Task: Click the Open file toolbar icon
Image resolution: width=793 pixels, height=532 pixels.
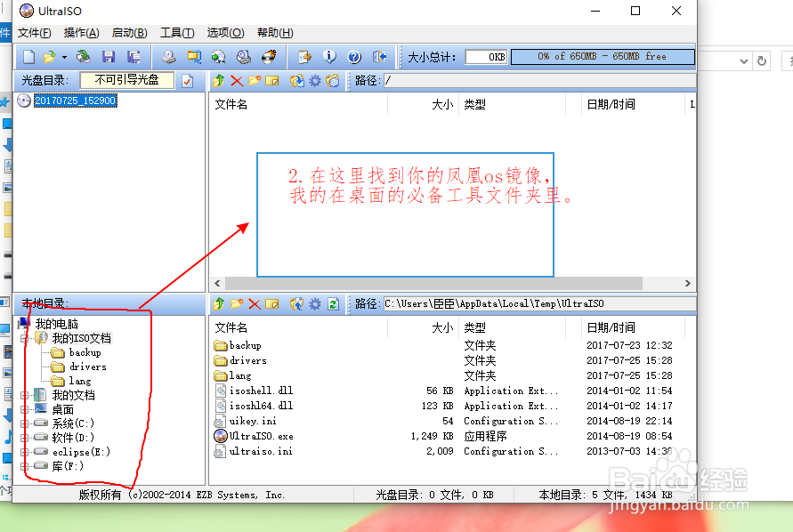Action: pos(50,57)
